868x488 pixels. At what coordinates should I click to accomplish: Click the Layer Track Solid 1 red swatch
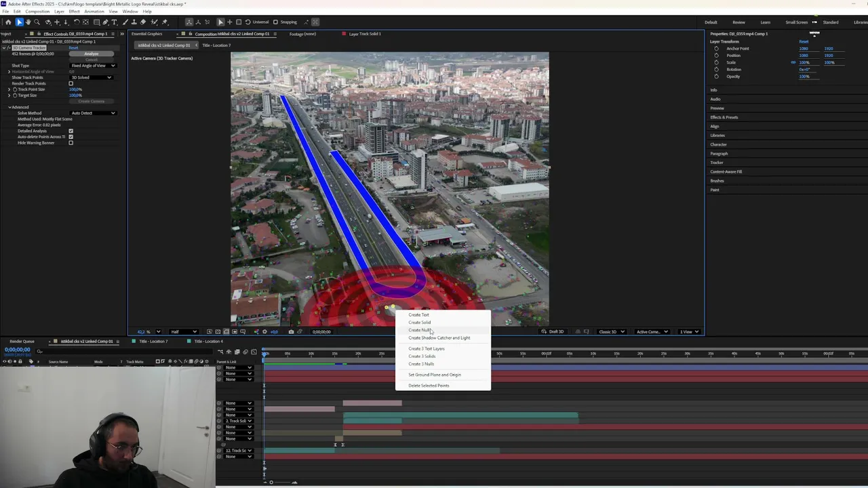(344, 34)
